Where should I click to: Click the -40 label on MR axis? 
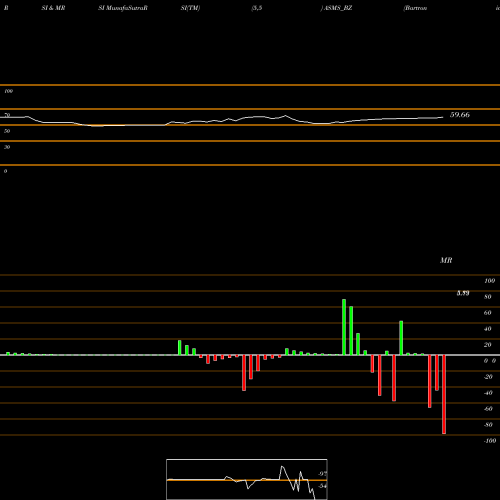coord(488,393)
